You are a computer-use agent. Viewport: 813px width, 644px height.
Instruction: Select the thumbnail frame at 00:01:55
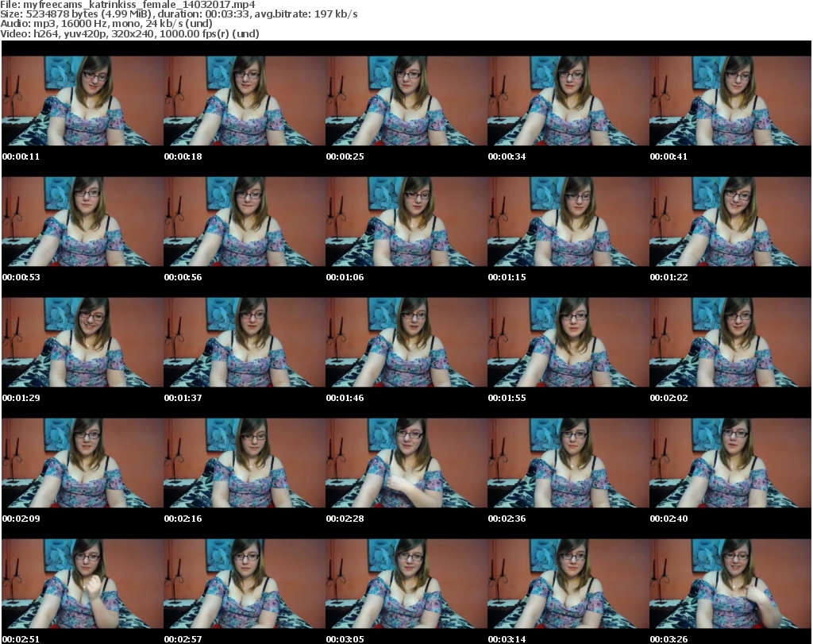pos(568,342)
